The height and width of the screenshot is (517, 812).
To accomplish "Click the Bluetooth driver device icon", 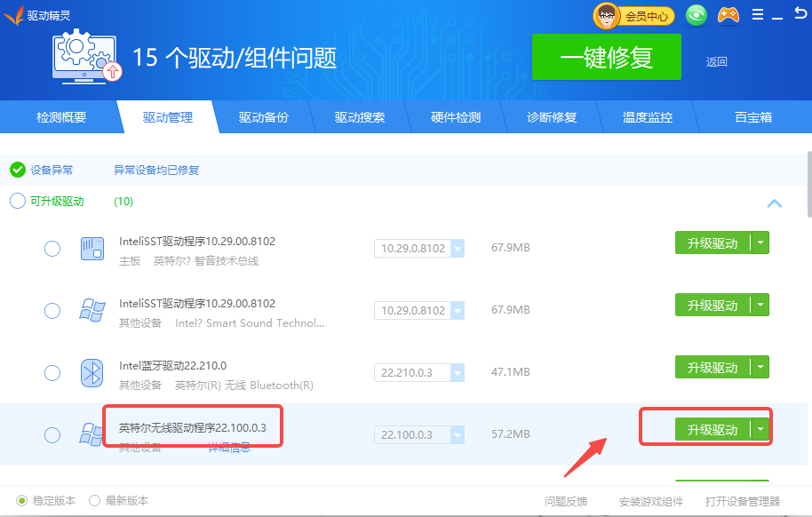I will tap(92, 372).
